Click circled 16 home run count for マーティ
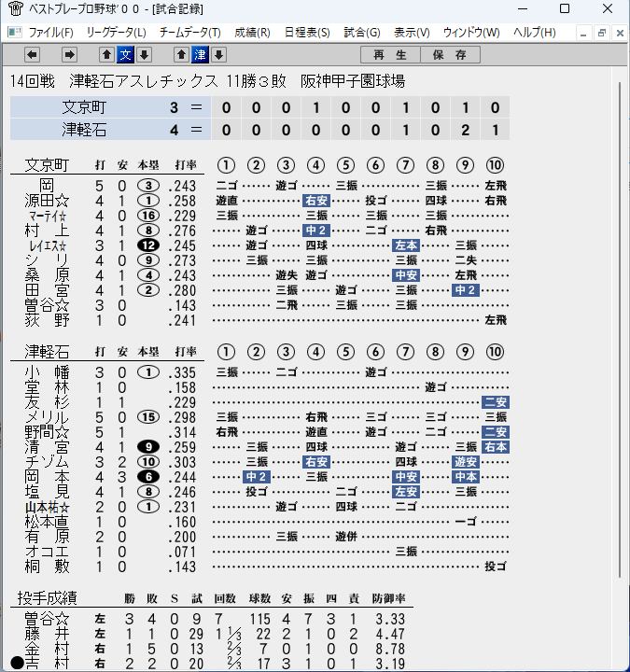The height and width of the screenshot is (672, 630). point(148,216)
